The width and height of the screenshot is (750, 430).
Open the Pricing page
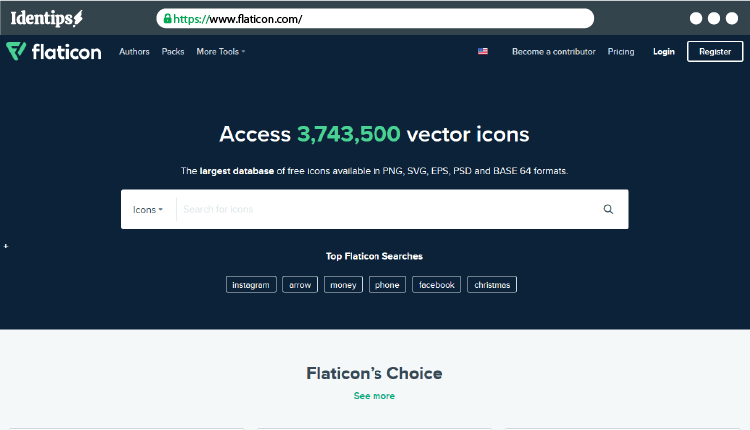(621, 52)
